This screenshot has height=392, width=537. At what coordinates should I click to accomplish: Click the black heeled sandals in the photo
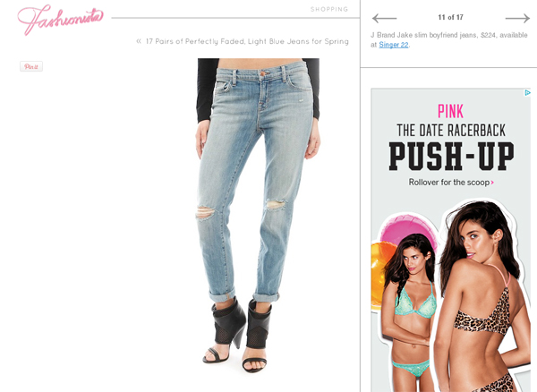237,335
